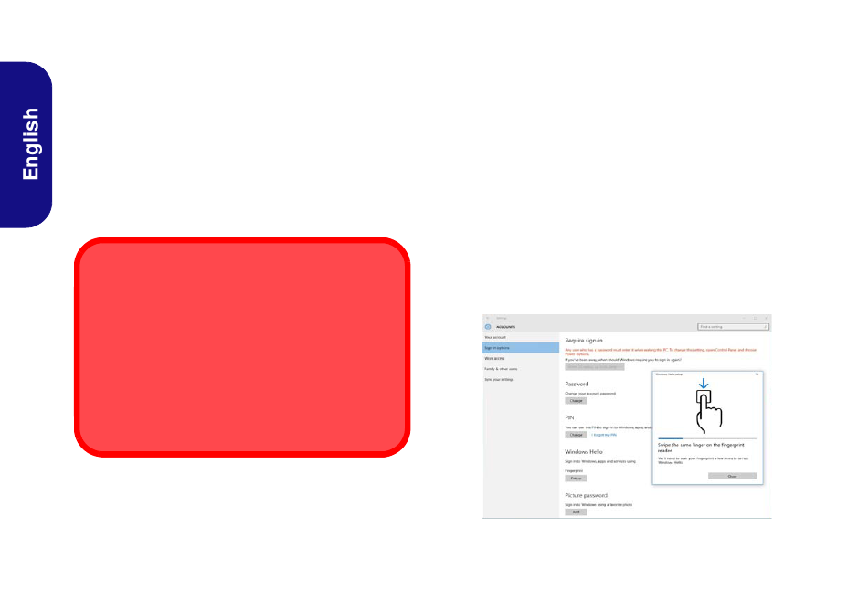Click Set up button under Fingerprint

coord(576,478)
